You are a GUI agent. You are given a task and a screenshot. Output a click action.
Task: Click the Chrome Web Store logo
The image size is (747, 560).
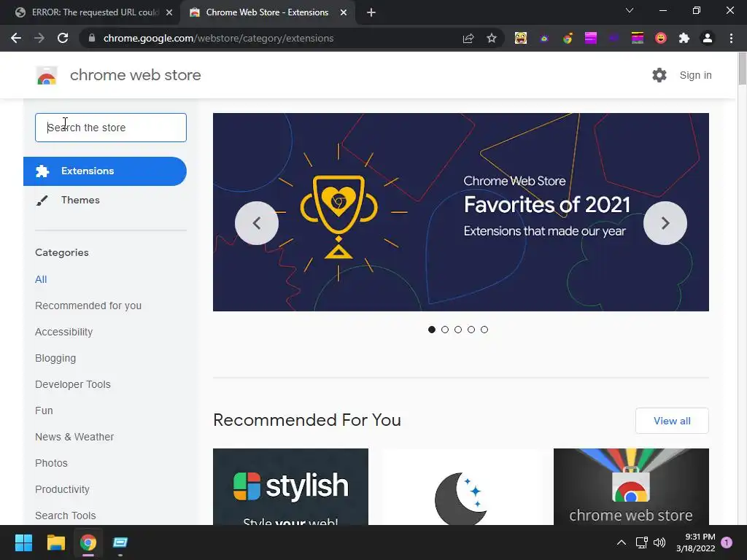pos(47,75)
